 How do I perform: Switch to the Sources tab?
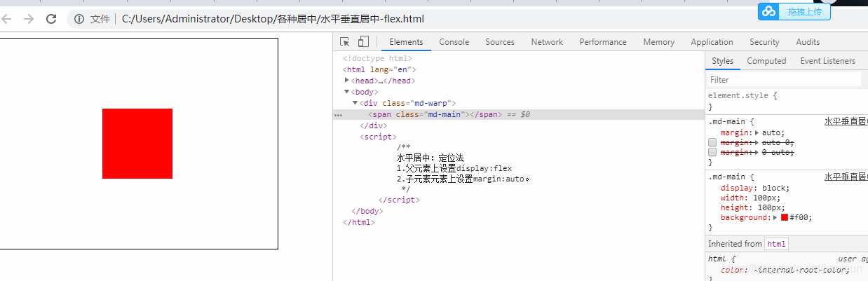point(500,42)
